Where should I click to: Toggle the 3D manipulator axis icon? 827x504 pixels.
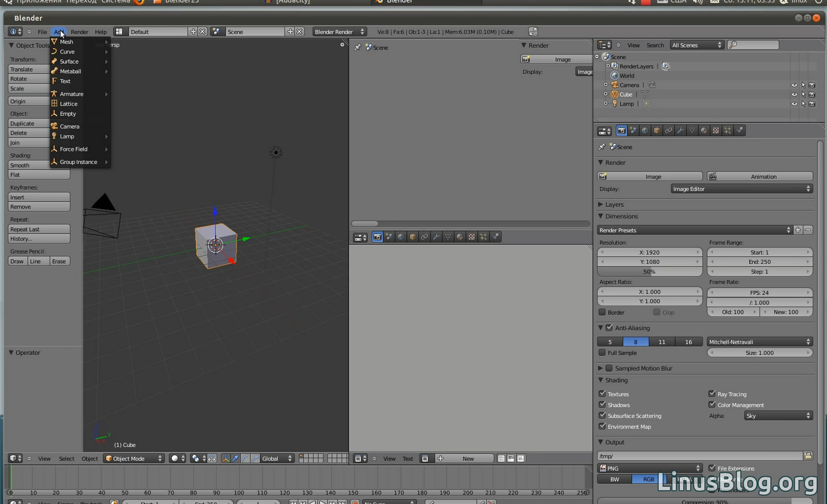pos(225,458)
